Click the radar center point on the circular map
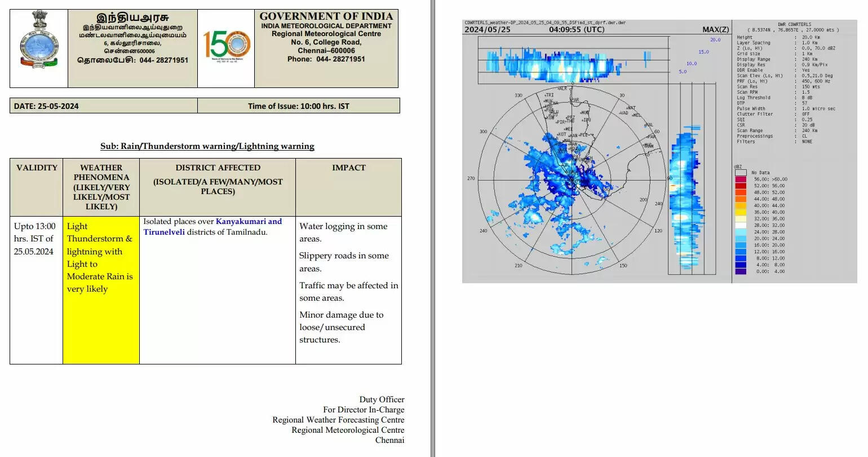The height and width of the screenshot is (457, 868). tap(571, 179)
